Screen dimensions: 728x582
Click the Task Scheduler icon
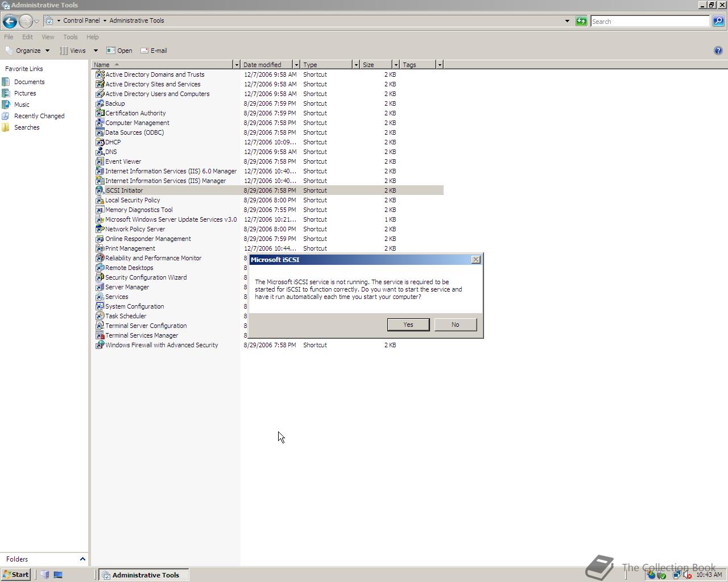point(100,316)
